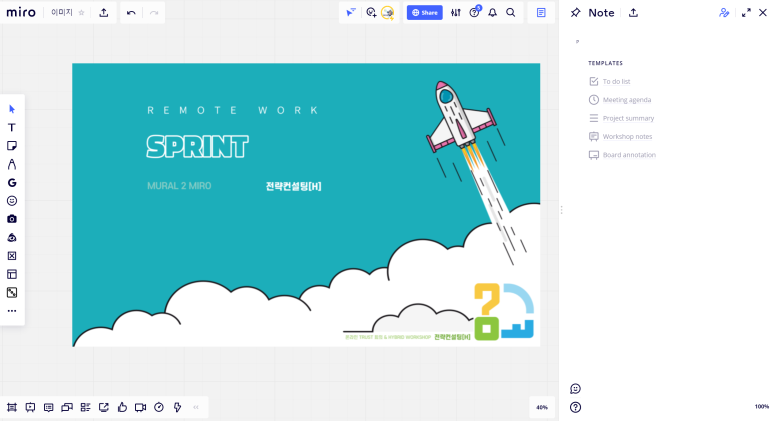
Task: Select the Pen drawing tool
Action: click(12, 164)
